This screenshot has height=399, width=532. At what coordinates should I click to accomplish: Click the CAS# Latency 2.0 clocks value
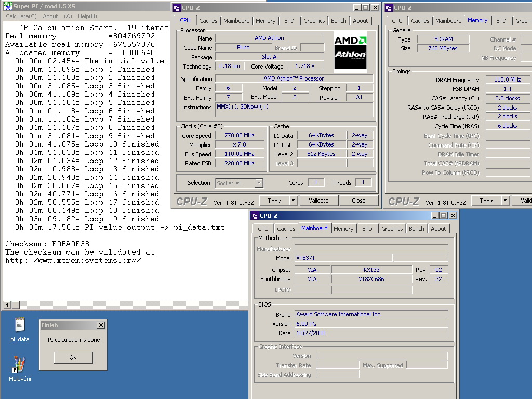tap(508, 98)
